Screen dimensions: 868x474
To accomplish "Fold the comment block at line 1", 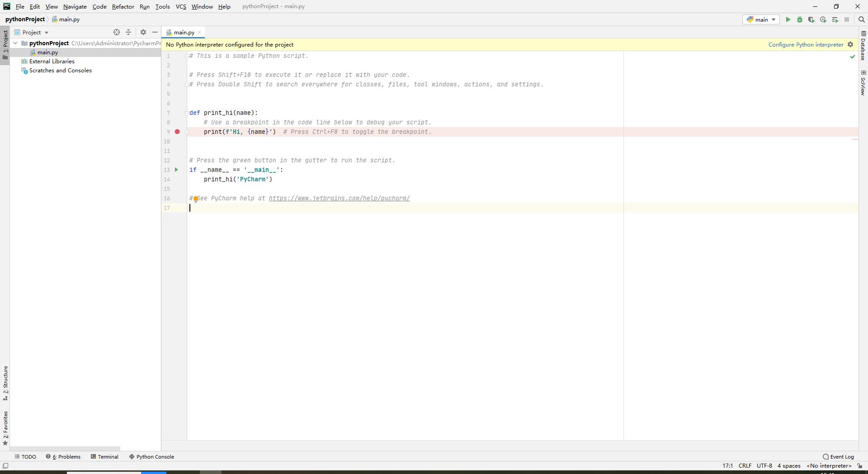I will point(187,56).
